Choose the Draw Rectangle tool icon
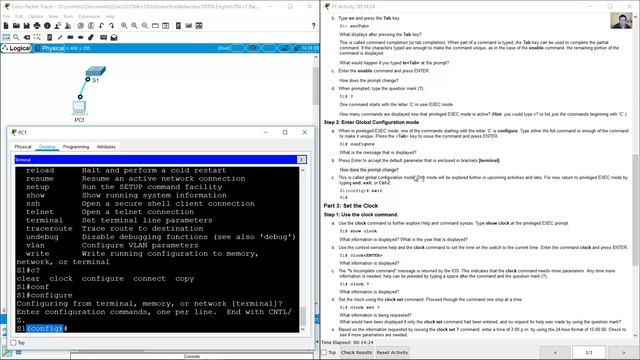 (70, 37)
